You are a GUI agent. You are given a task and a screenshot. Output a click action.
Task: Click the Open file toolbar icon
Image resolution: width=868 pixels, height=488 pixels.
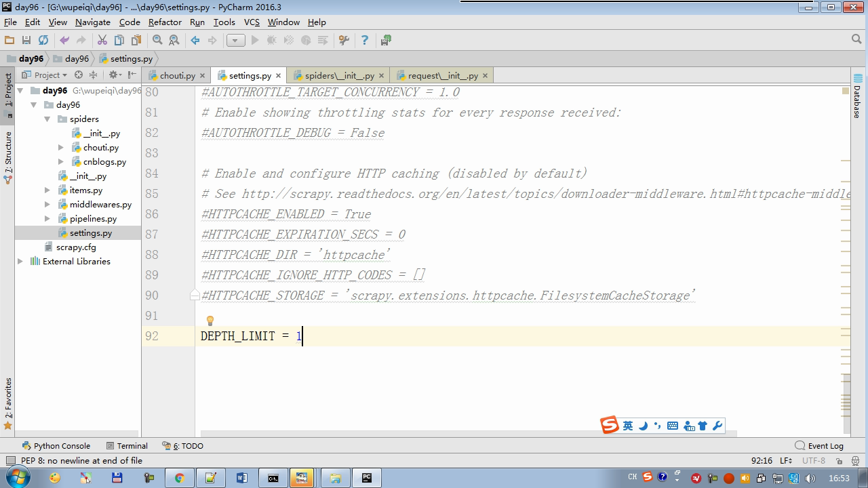tap(9, 40)
